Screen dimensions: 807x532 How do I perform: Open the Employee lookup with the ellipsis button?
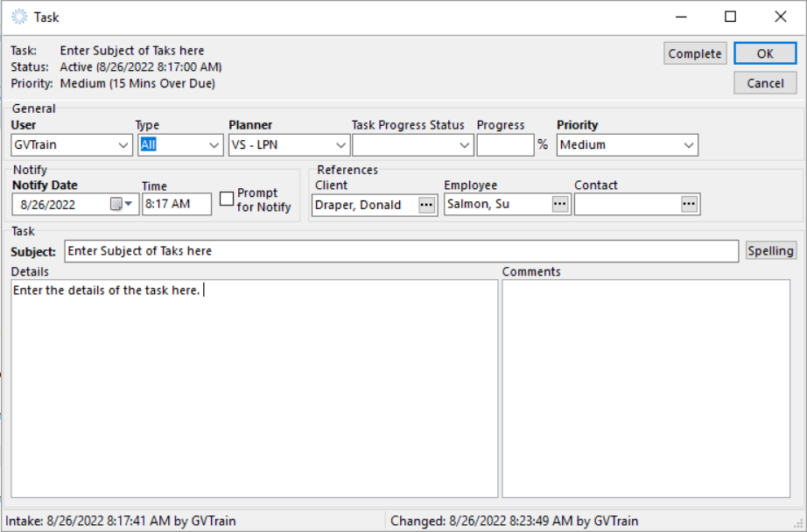pos(560,204)
